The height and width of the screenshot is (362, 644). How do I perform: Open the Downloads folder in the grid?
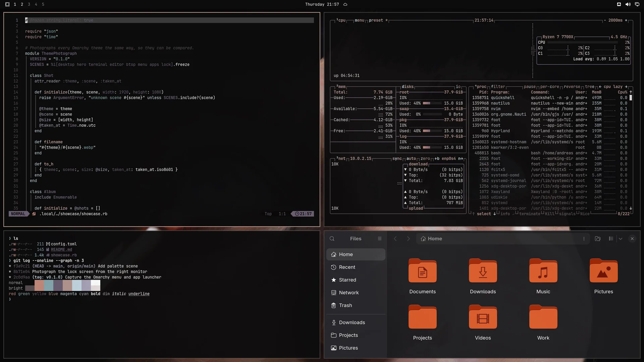pos(483,277)
